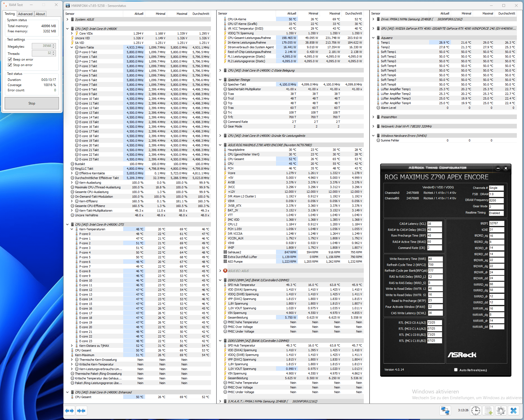Click the Threads spinner arrows in RAM Test

tap(54, 53)
